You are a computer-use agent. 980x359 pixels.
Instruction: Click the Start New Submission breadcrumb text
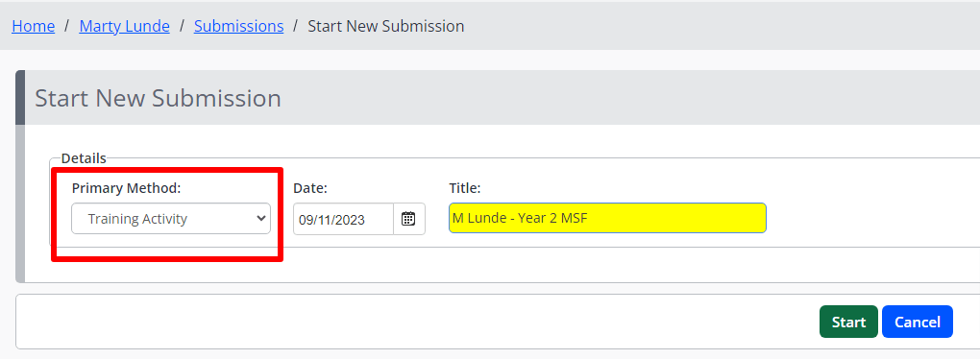[386, 26]
